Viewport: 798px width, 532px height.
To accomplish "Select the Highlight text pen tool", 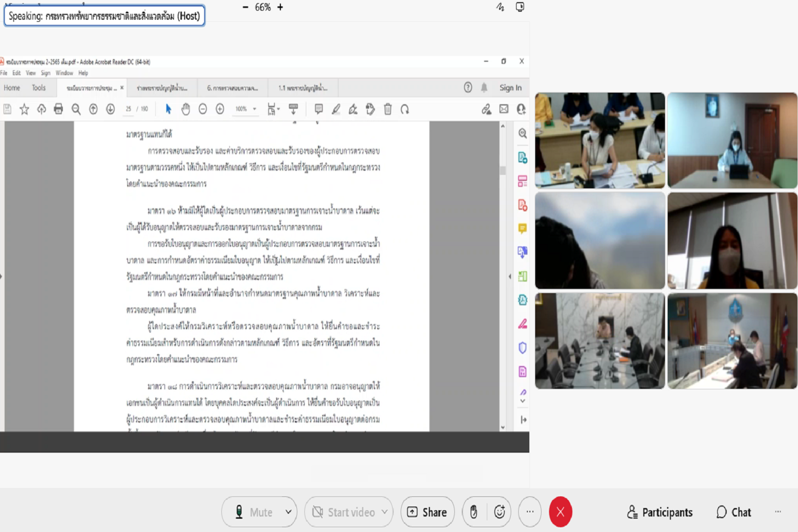I will pos(336,109).
